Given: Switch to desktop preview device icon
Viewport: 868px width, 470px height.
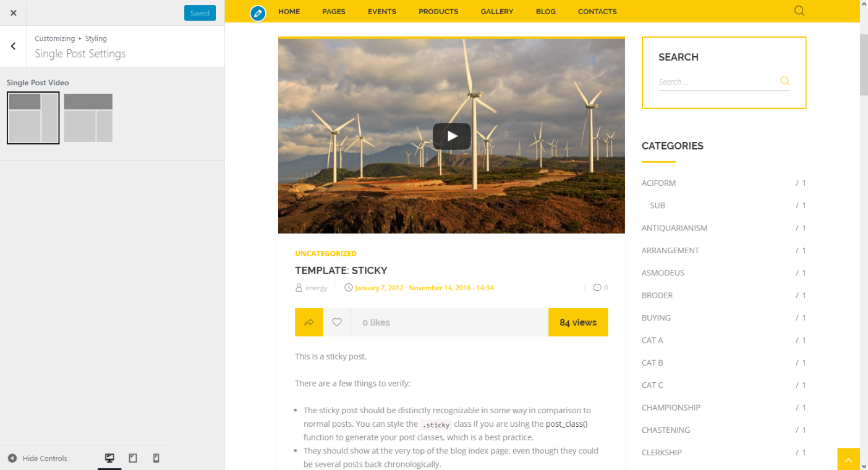Looking at the screenshot, I should [109, 458].
